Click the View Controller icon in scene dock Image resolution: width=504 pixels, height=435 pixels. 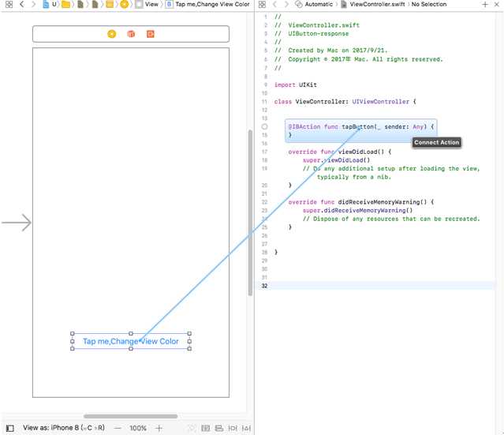point(111,34)
